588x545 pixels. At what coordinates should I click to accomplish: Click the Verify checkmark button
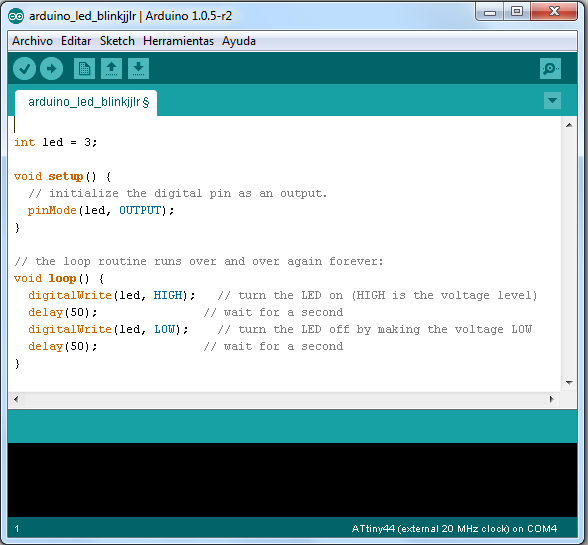click(24, 69)
